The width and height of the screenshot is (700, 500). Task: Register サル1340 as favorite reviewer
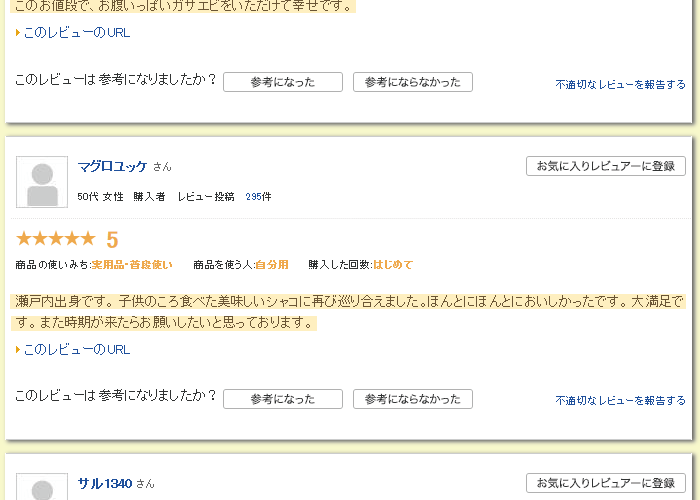(x=605, y=483)
